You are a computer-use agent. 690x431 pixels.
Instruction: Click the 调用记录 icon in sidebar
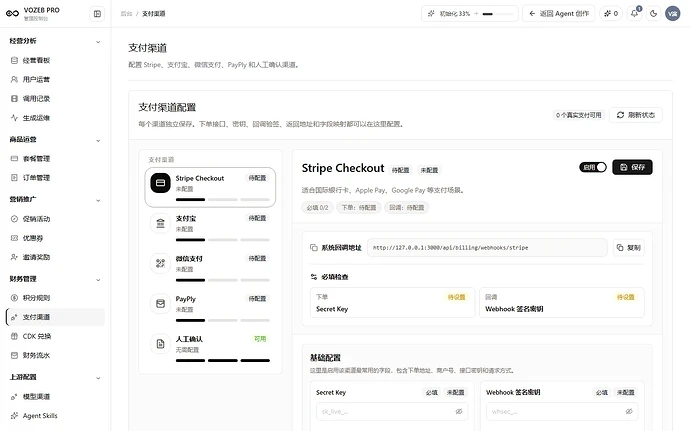[14, 99]
